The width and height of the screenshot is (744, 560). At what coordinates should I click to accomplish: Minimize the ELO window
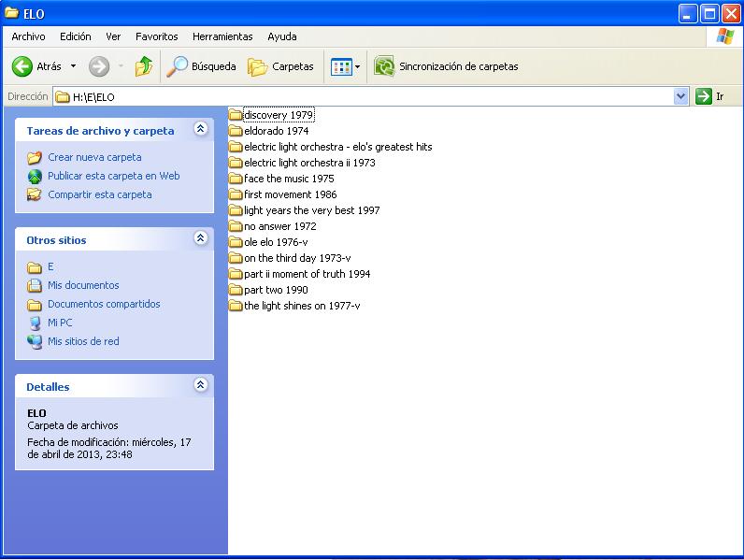coord(688,14)
